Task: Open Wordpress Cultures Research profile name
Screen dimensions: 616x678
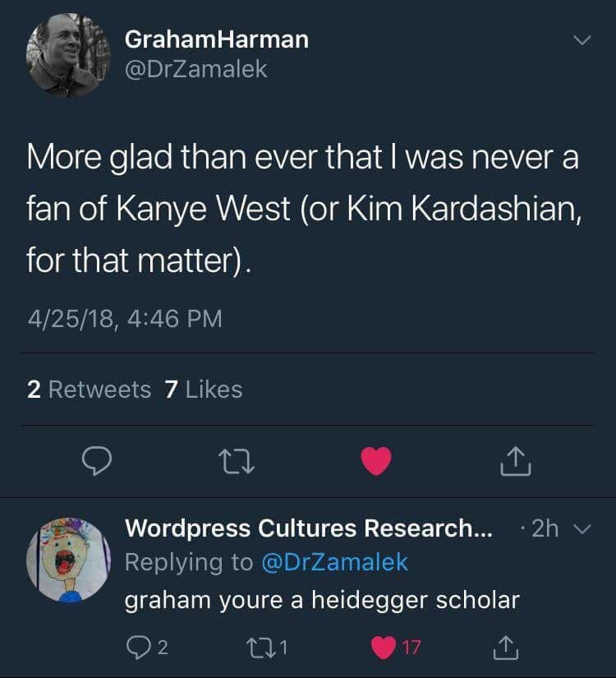Action: [309, 528]
